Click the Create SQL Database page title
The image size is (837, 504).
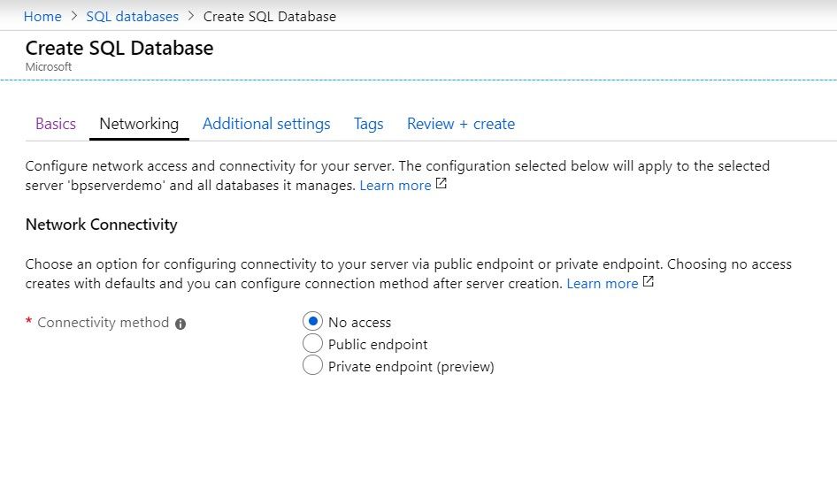(119, 48)
